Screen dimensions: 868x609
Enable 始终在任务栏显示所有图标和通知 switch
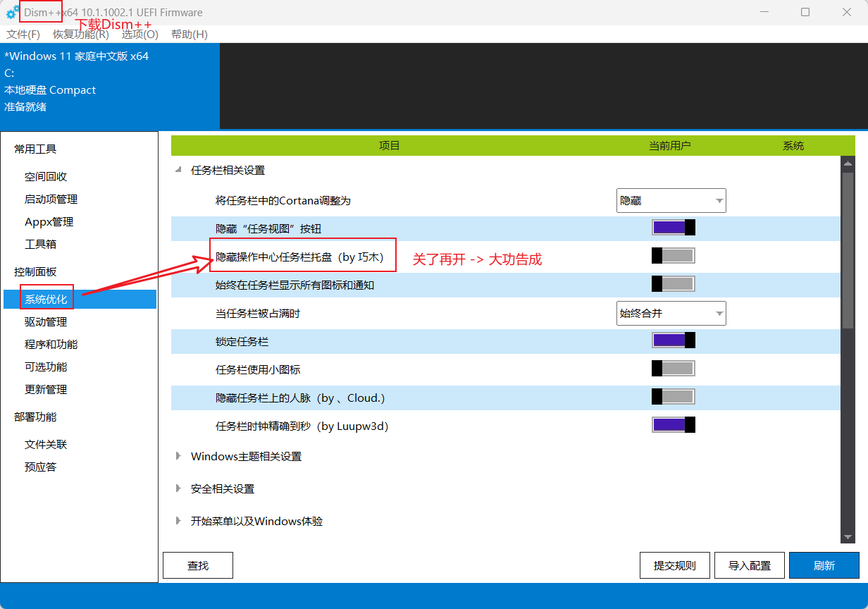click(674, 283)
